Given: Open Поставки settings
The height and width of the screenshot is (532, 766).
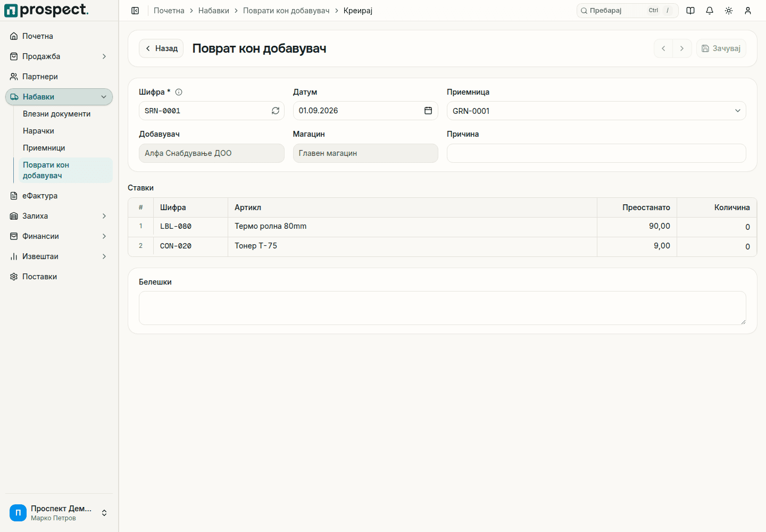Looking at the screenshot, I should (59, 277).
